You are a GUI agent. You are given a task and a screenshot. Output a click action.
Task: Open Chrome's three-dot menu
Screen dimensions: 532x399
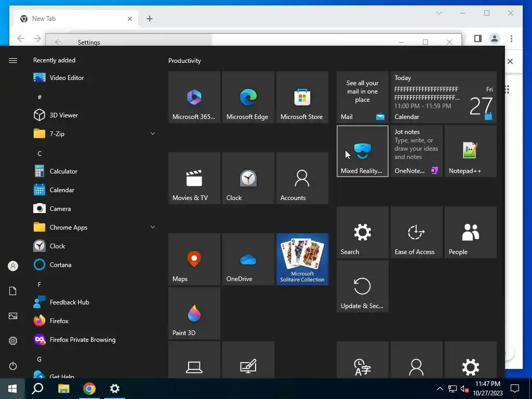point(511,38)
